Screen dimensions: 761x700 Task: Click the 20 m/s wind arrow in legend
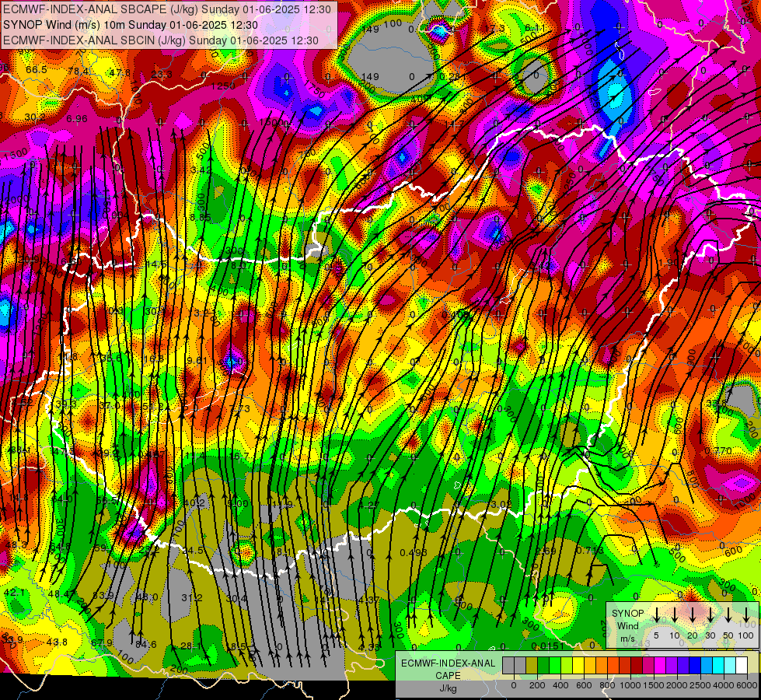pos(693,615)
